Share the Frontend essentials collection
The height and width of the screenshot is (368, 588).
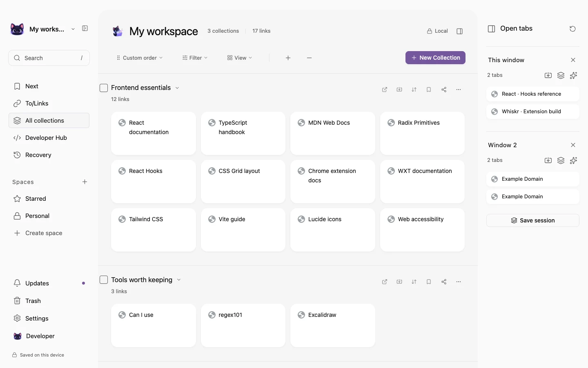pos(444,90)
